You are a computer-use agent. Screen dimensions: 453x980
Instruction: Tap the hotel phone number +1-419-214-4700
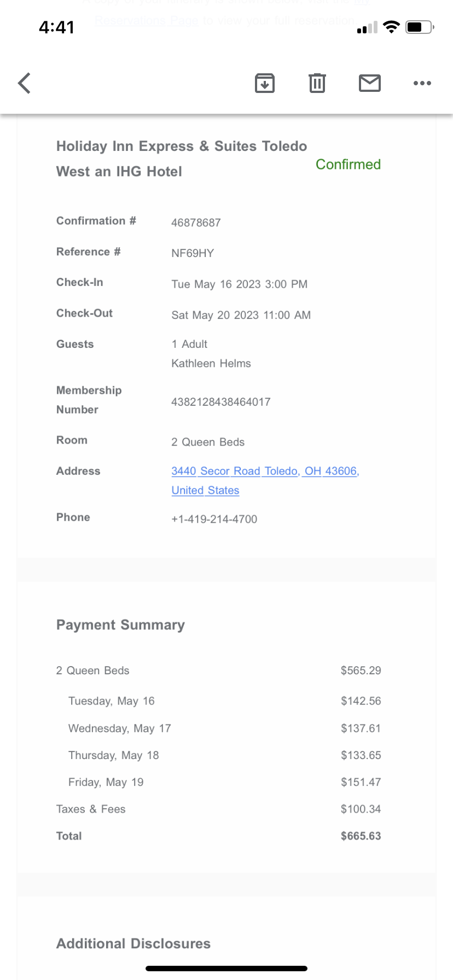[214, 519]
